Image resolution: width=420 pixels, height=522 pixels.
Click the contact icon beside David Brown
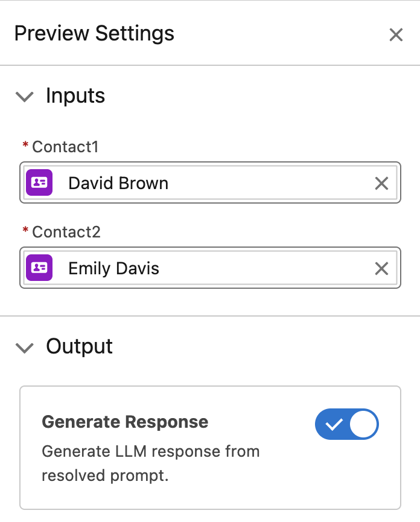(x=40, y=183)
